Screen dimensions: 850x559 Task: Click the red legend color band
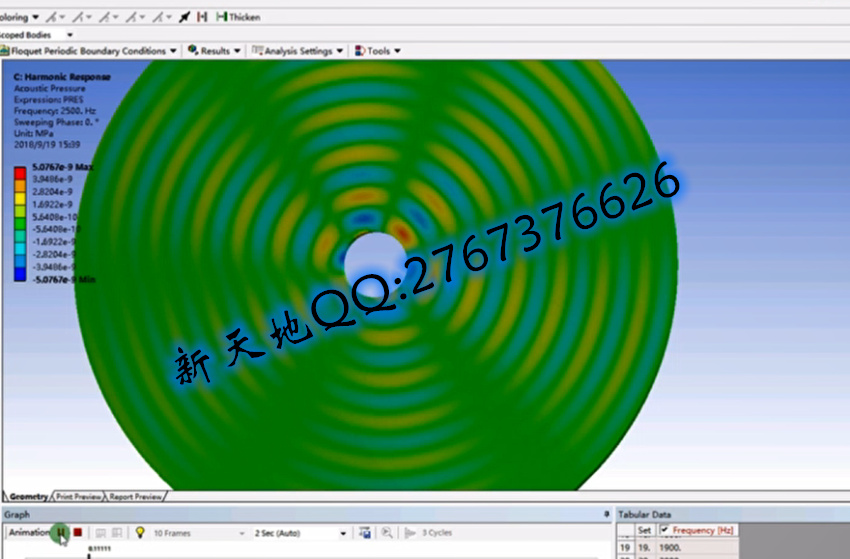click(x=20, y=174)
